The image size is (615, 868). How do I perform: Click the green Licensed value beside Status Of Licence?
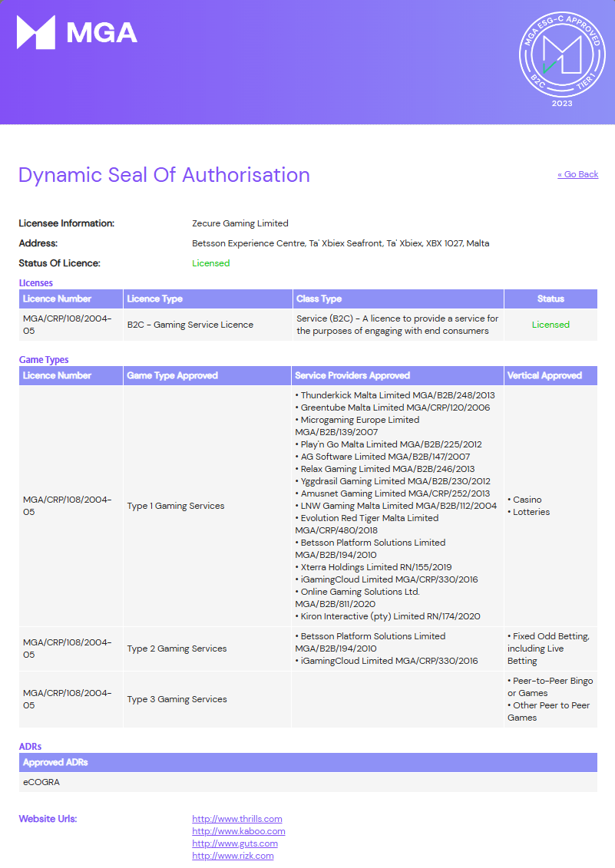[x=210, y=263]
